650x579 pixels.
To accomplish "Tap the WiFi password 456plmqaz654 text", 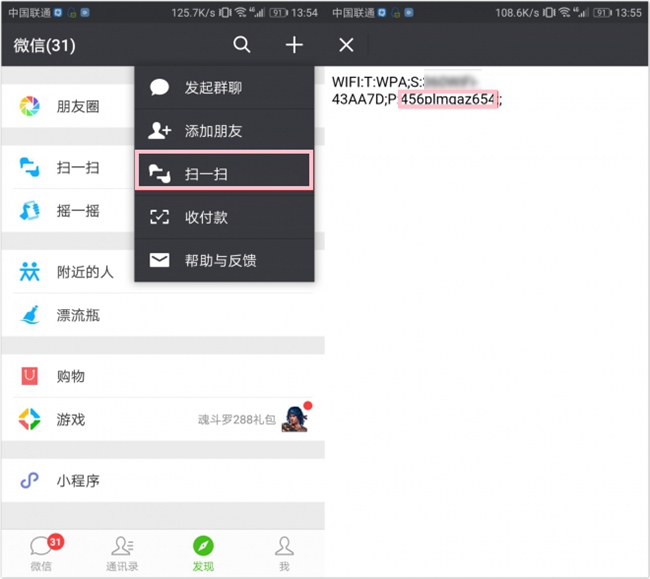I will tap(448, 99).
